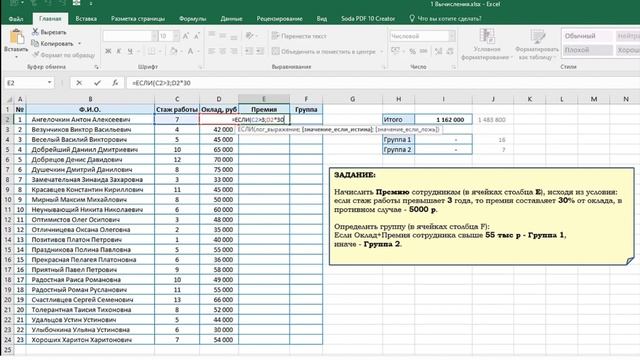The height and width of the screenshot is (360, 640).
Task: Open the Name Box dropdown next to E2
Action: click(49, 83)
